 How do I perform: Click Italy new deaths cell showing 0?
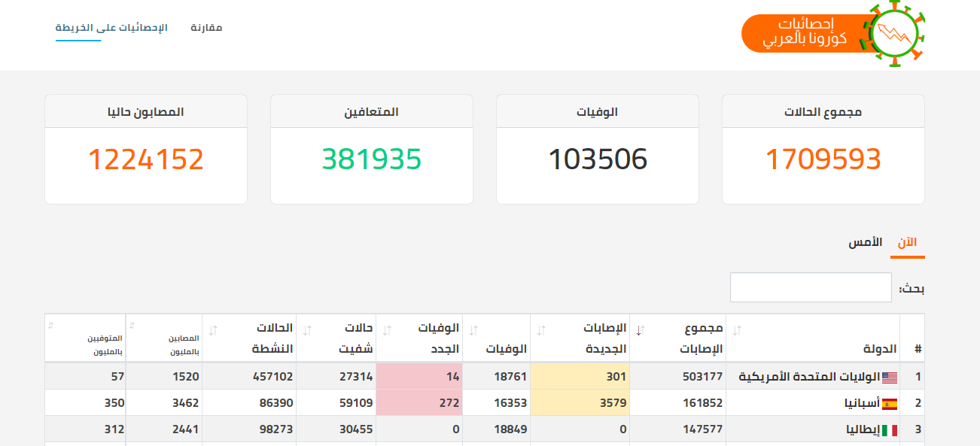pos(419,429)
